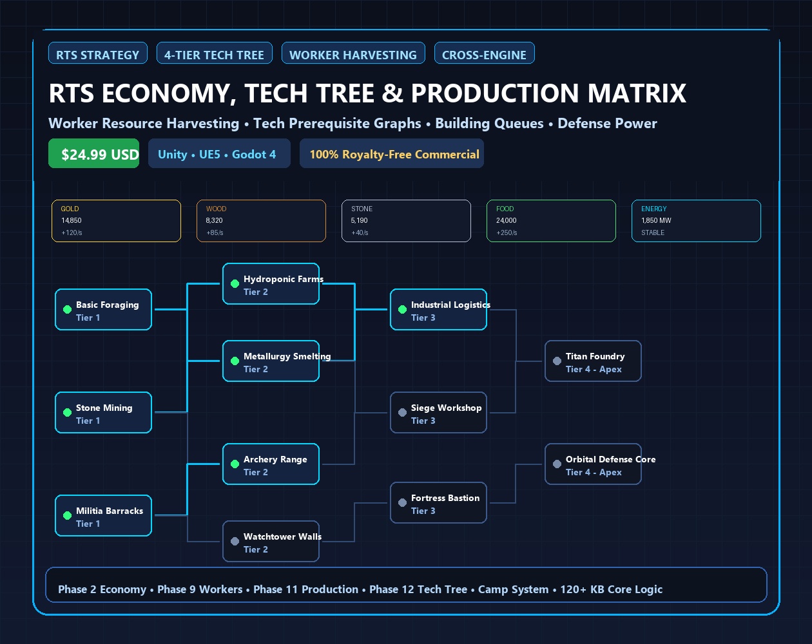
Task: Click the 4-TIER TECH TREE tag
Action: click(215, 53)
